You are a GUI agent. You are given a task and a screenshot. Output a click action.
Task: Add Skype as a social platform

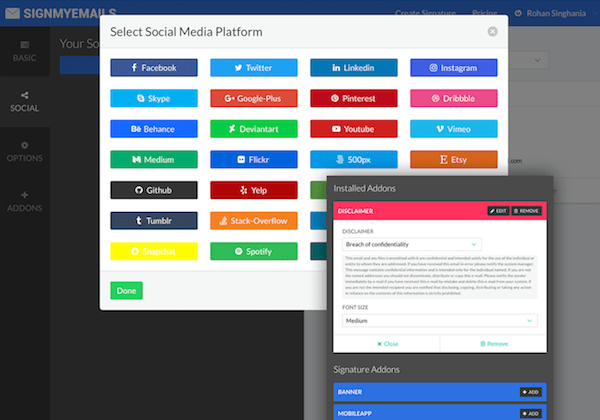tap(154, 98)
